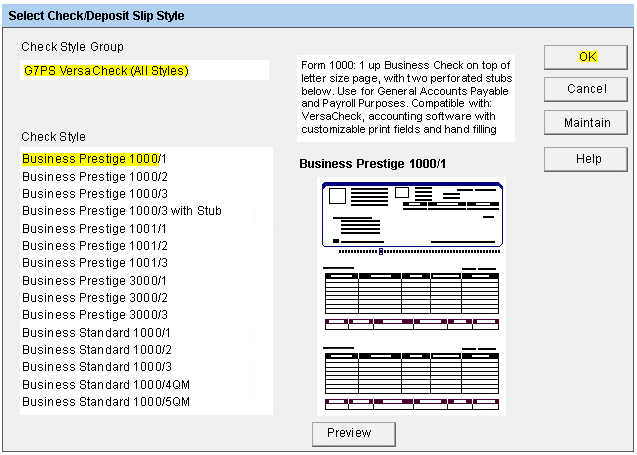Pick Business Prestige 1000/3 with Stub
The width and height of the screenshot is (637, 455).
[x=122, y=211]
